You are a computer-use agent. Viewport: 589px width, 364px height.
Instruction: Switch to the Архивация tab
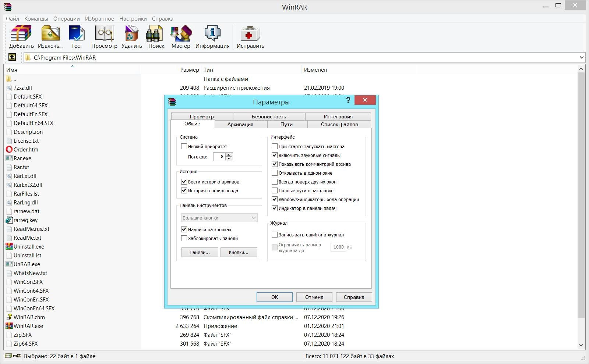pos(240,124)
